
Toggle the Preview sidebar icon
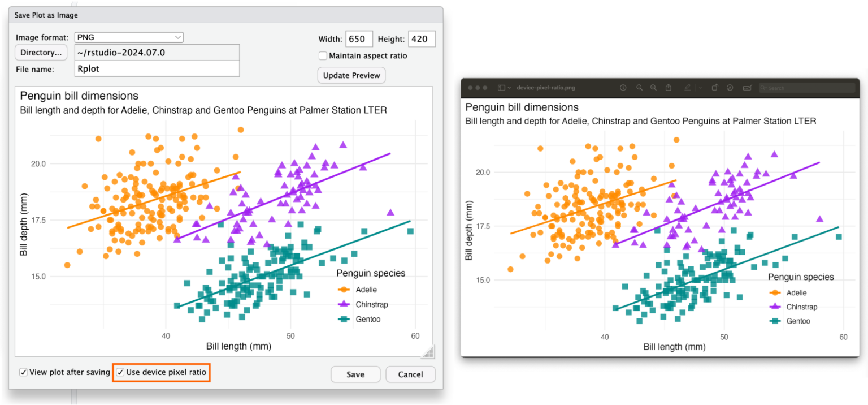point(501,88)
